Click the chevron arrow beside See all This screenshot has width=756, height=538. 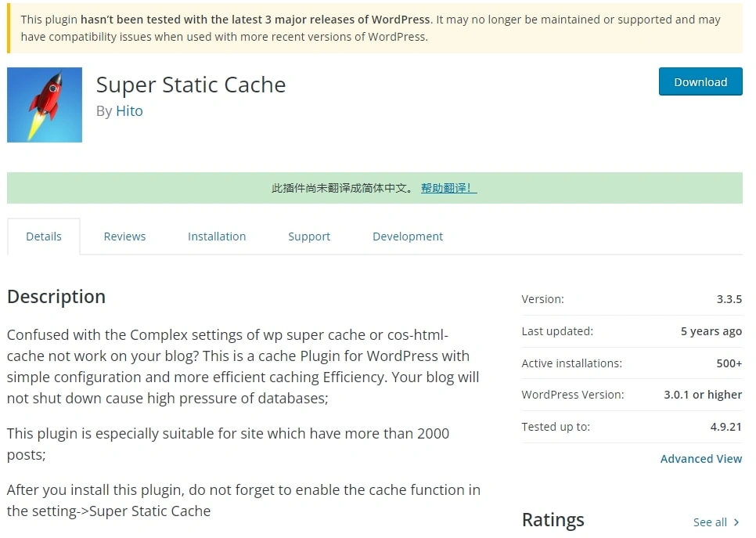pos(736,522)
